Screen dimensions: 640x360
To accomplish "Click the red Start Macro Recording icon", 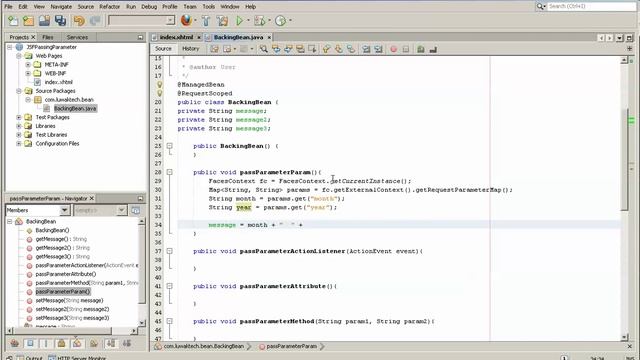I will pos(393,49).
